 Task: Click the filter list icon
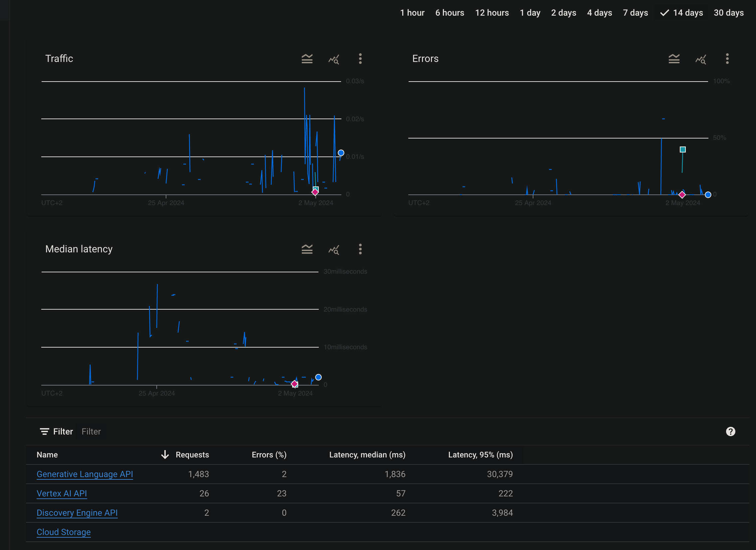point(44,431)
